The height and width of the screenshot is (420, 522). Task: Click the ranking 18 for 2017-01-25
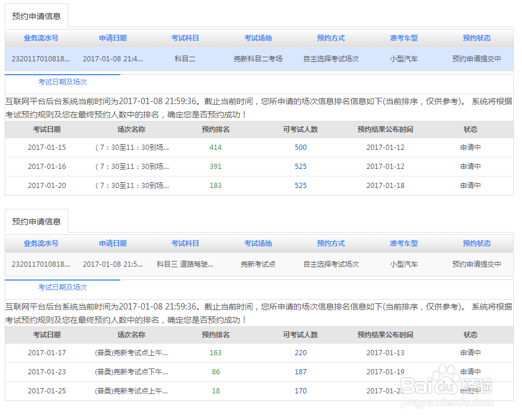(215, 391)
